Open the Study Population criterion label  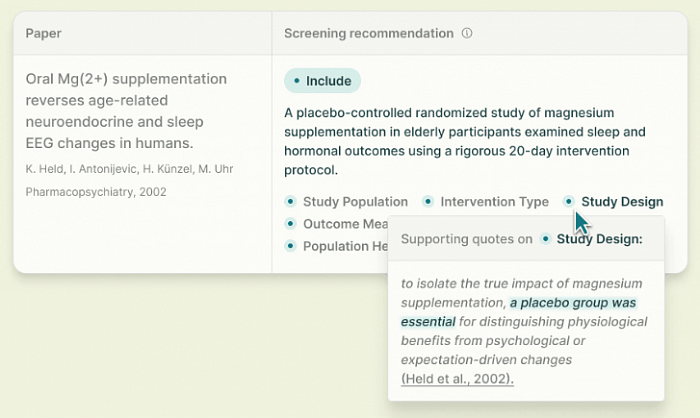click(x=355, y=202)
